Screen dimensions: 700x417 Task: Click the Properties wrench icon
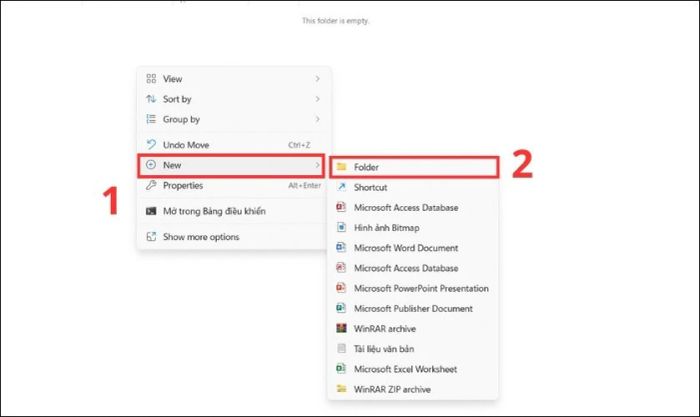click(151, 185)
